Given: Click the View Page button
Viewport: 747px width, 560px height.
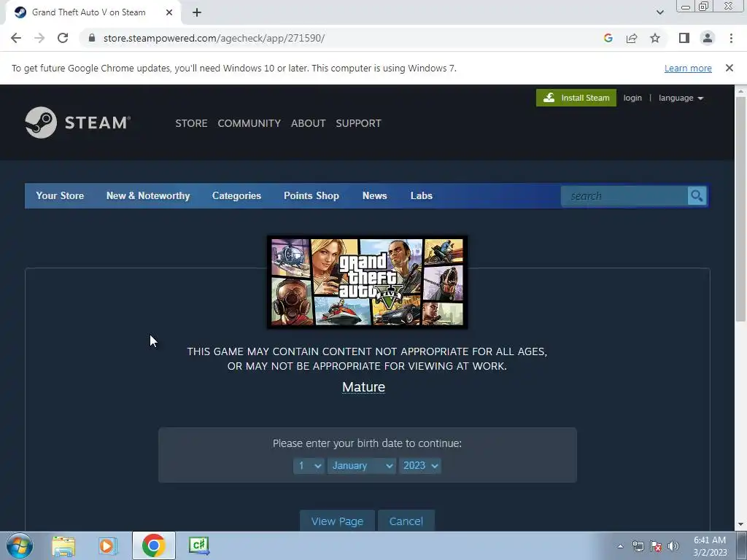Looking at the screenshot, I should point(337,521).
